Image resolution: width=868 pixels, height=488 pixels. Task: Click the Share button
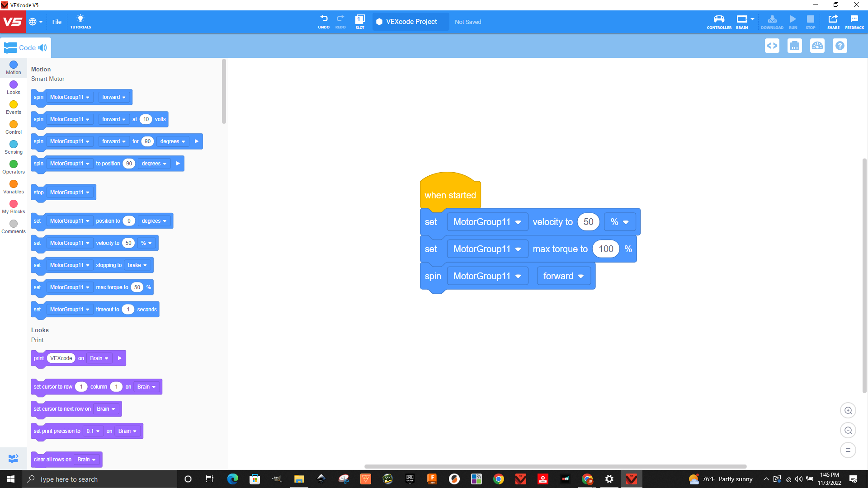tap(833, 21)
